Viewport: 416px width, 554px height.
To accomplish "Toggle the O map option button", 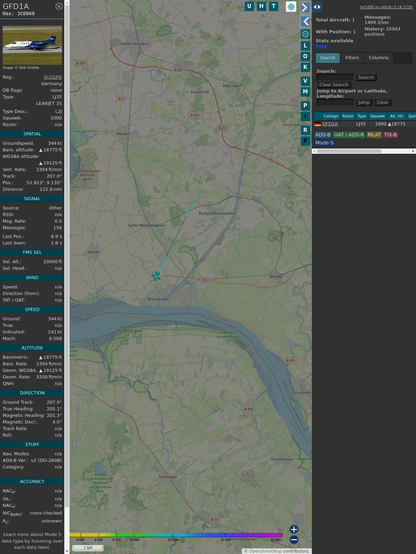I will (x=305, y=56).
